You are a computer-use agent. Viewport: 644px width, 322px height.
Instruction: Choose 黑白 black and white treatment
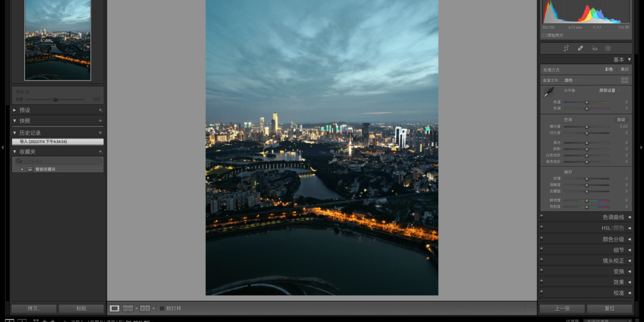pyautogui.click(x=624, y=69)
